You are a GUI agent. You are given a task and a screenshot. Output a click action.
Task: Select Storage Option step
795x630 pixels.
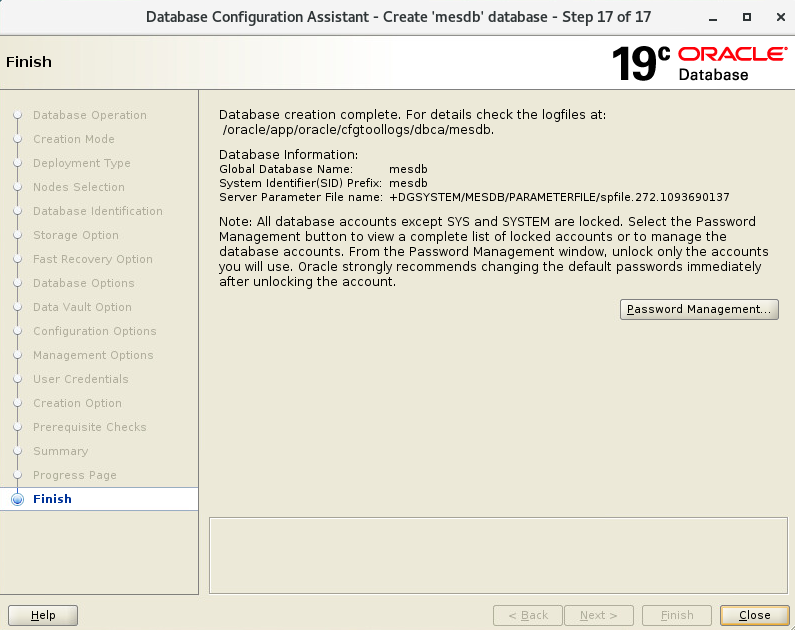click(x=75, y=235)
